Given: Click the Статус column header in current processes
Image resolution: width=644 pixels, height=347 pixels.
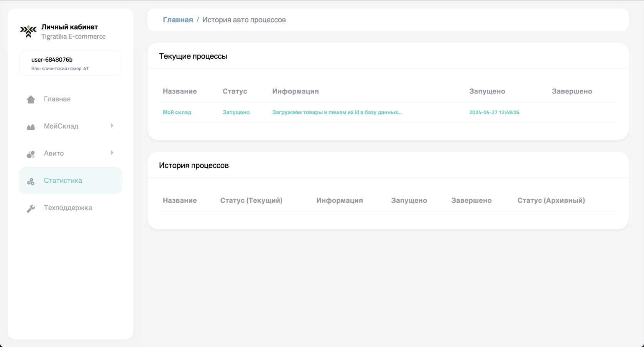Looking at the screenshot, I should (235, 91).
